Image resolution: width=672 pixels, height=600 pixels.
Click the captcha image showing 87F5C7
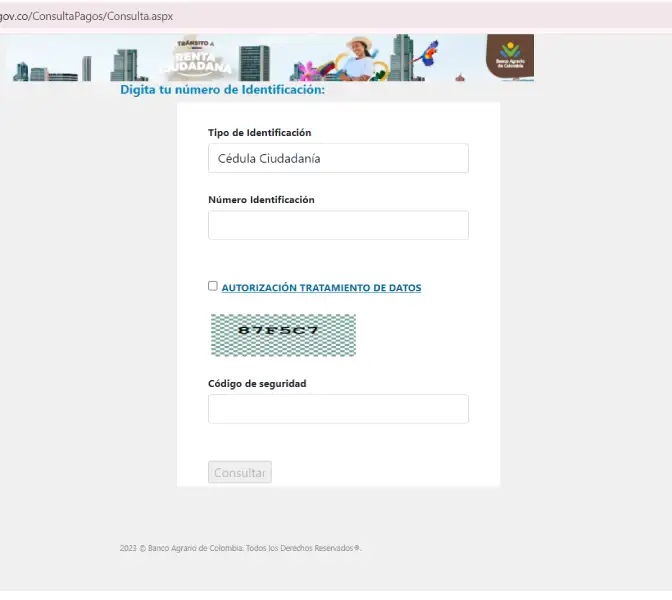pos(283,335)
